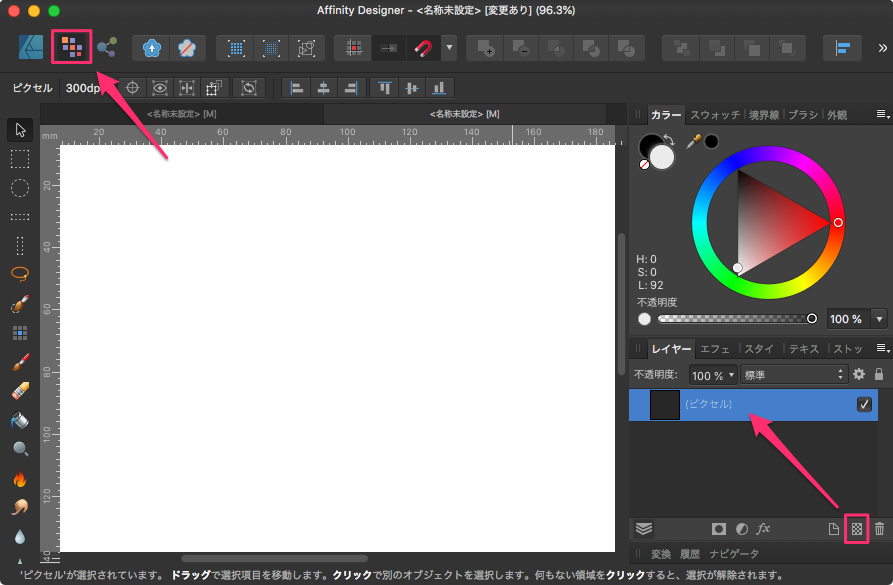
Task: Select the Erase Brush tool
Action: pyautogui.click(x=20, y=391)
